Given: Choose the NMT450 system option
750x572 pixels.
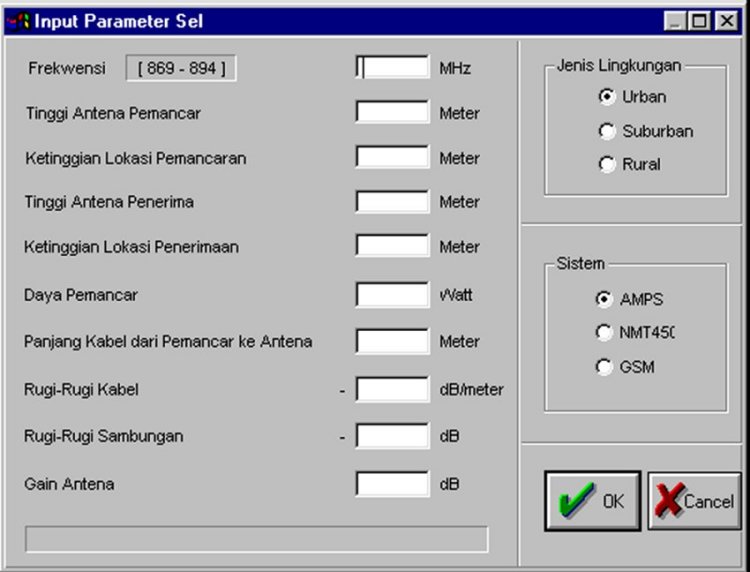Looking at the screenshot, I should 604,333.
